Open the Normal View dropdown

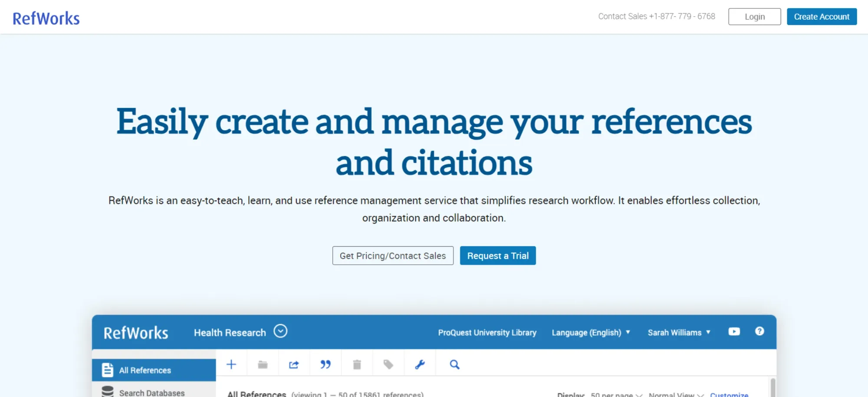tap(676, 394)
